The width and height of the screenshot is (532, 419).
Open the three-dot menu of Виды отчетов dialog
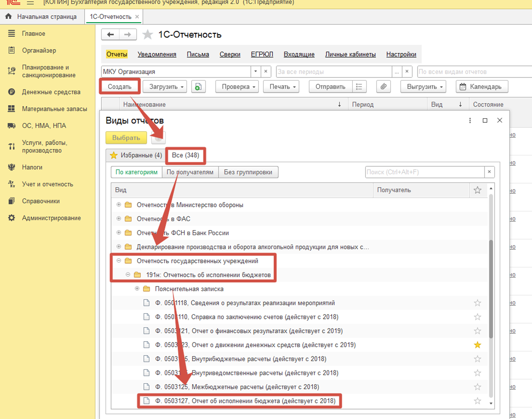[x=470, y=121]
